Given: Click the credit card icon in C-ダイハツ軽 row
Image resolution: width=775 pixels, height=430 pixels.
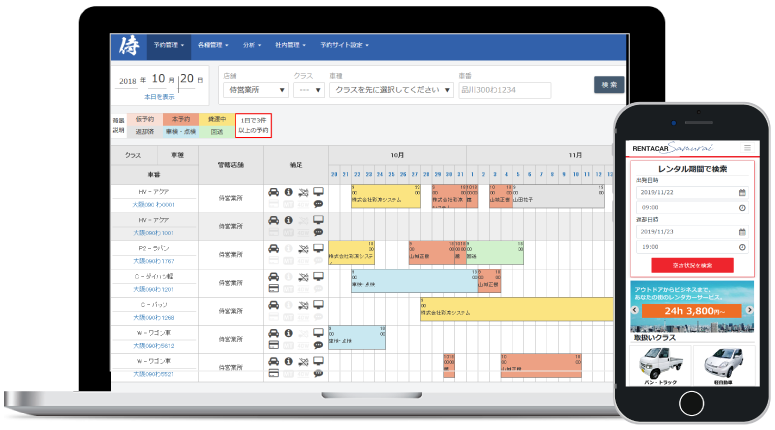Looking at the screenshot, I should (274, 288).
